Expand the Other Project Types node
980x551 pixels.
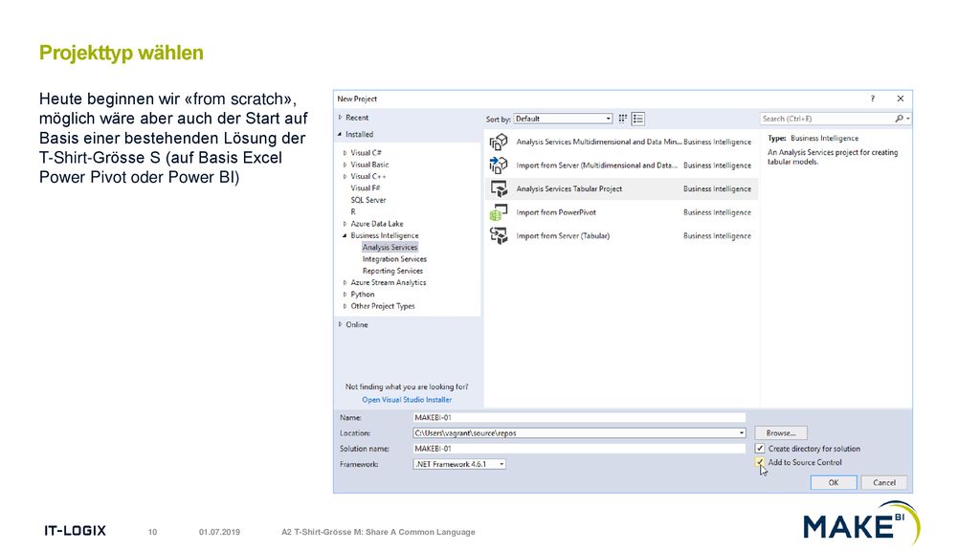pyautogui.click(x=345, y=306)
